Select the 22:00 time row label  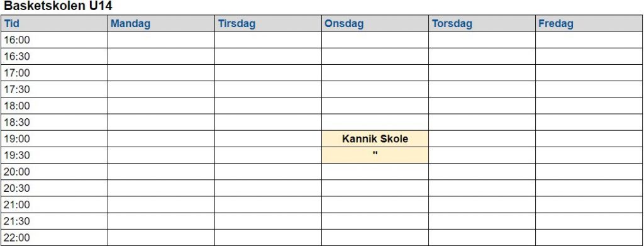54,237
